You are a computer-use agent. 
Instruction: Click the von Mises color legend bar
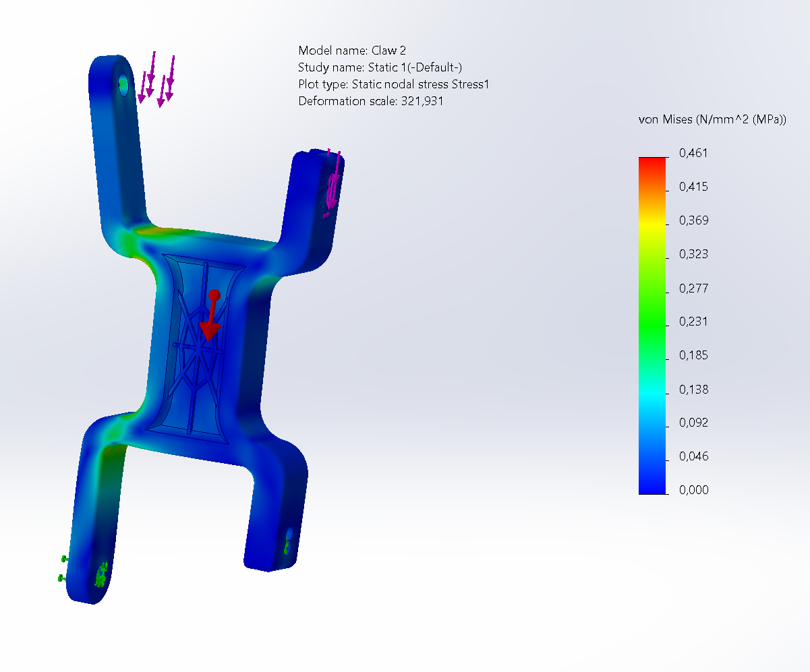(652, 326)
